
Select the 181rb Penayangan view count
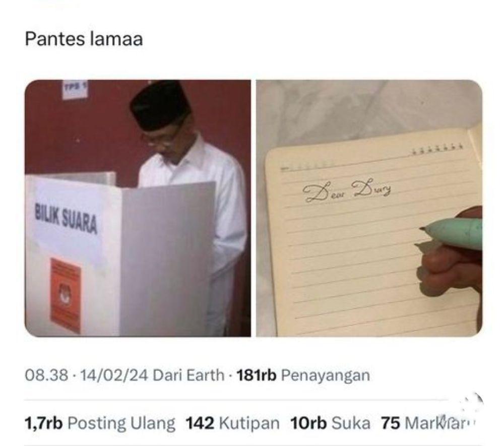point(303,375)
